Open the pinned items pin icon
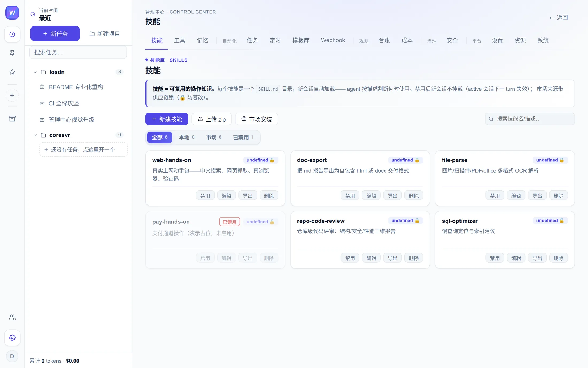This screenshot has height=368, width=588. pos(12,53)
